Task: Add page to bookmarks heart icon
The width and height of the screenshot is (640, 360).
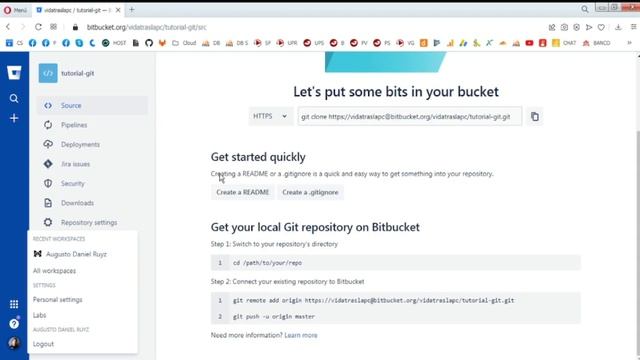Action: [601, 27]
